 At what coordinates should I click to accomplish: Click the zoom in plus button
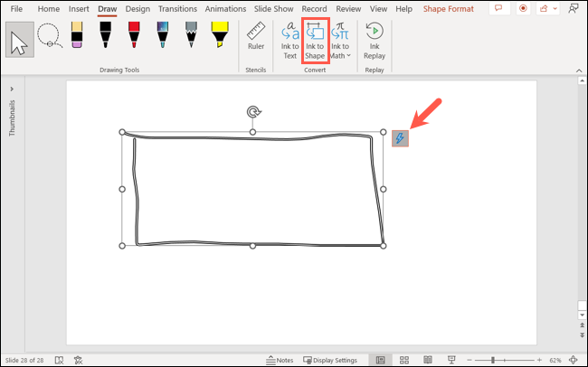coord(539,361)
